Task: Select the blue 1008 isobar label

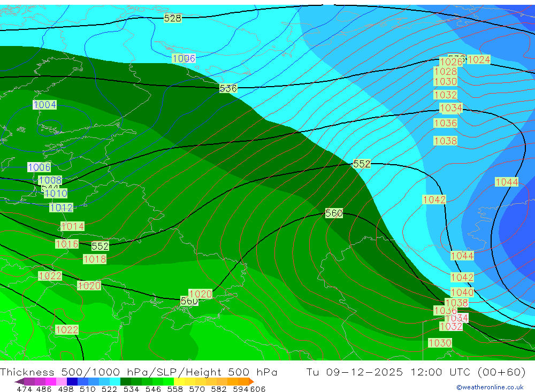Action: click(50, 180)
